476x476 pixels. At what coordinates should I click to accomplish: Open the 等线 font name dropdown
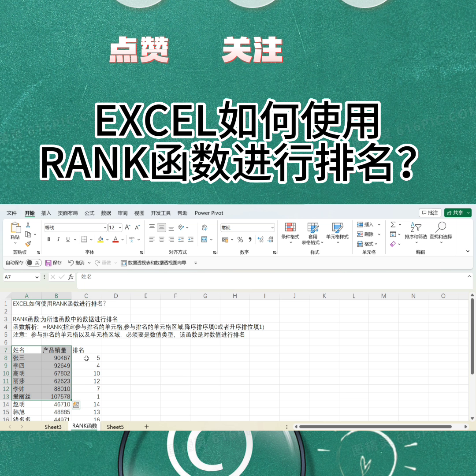(105, 227)
